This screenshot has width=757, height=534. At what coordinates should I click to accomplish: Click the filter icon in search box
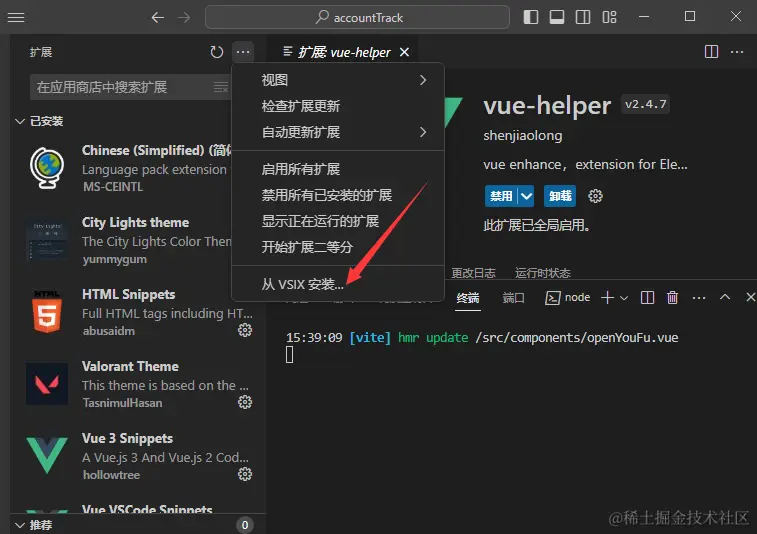pyautogui.click(x=221, y=87)
